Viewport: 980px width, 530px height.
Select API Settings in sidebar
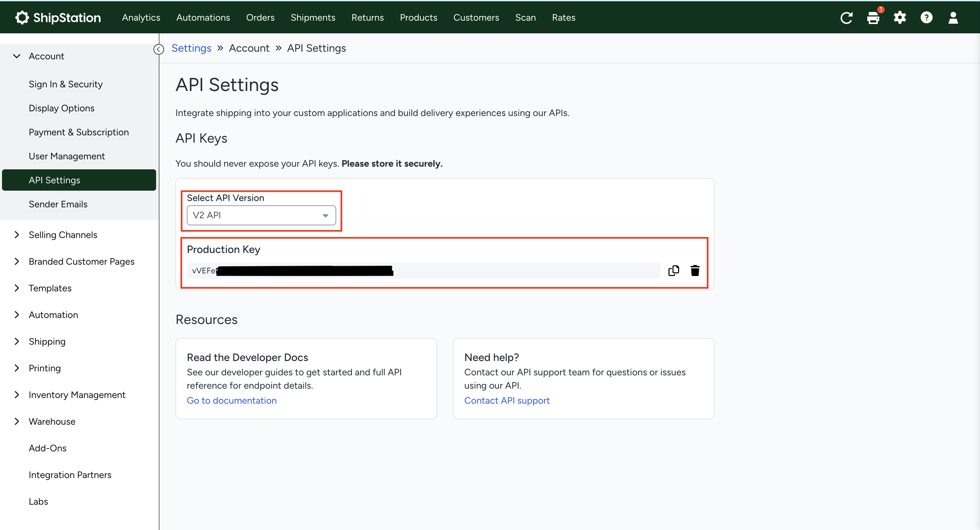tap(79, 180)
